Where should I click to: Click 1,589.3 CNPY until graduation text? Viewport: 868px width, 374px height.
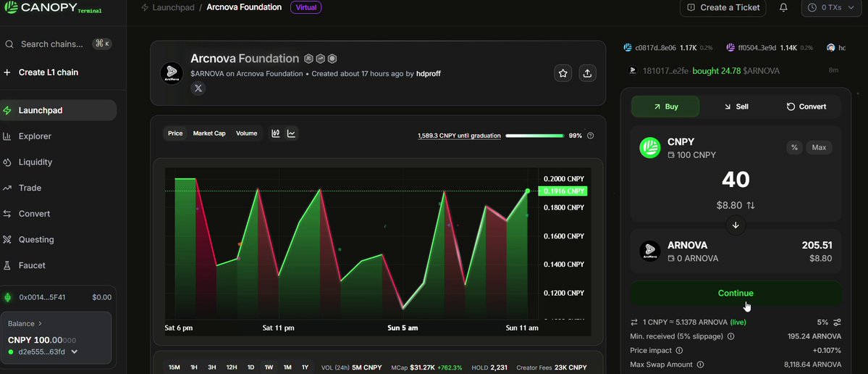tap(459, 136)
